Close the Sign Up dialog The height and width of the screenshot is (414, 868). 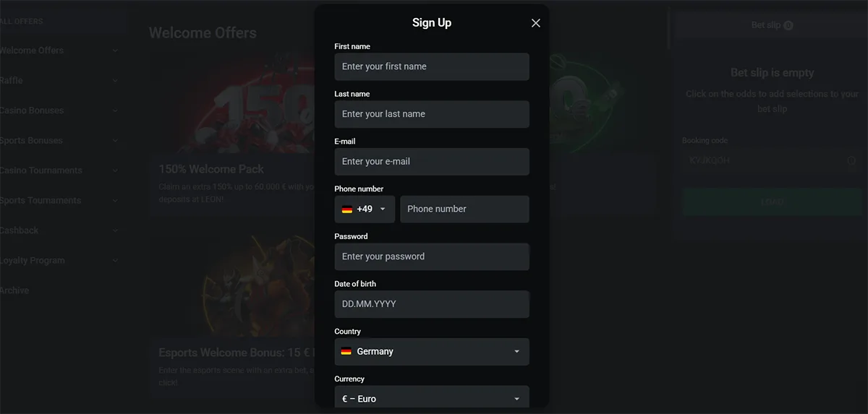(536, 23)
